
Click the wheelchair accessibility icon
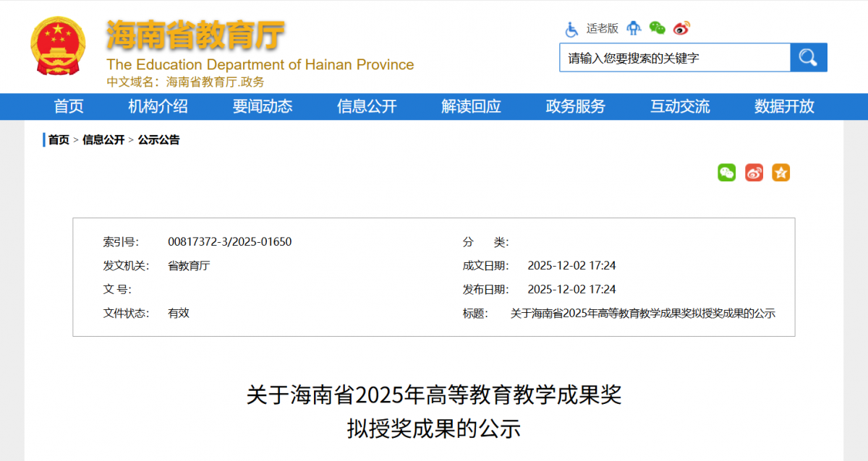coord(571,29)
